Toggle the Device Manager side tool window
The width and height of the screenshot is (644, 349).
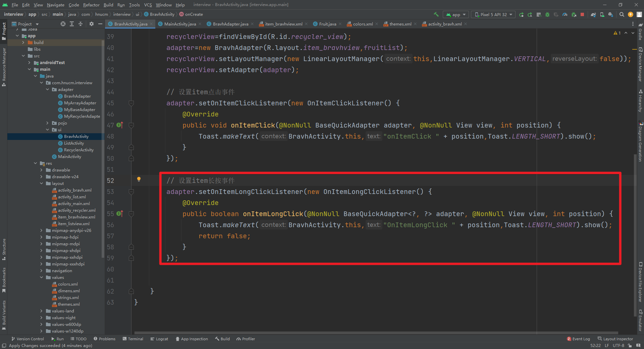tap(640, 64)
